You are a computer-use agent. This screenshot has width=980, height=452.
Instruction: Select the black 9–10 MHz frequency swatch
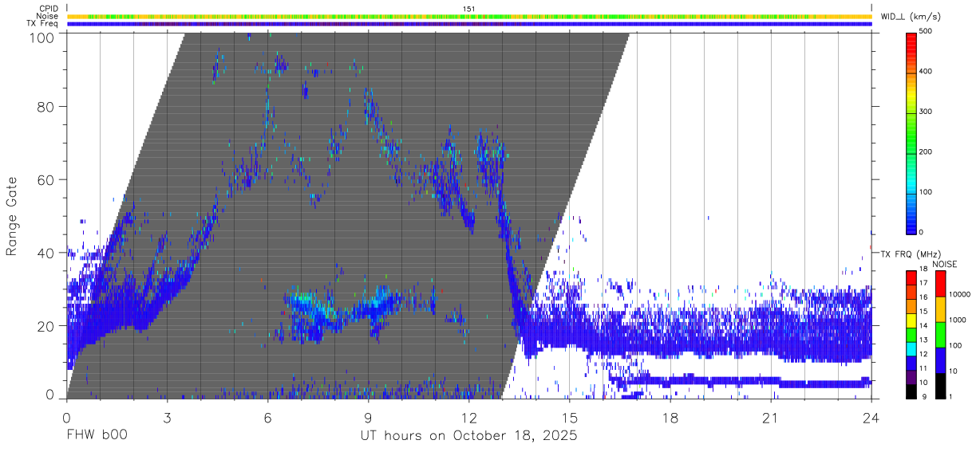pyautogui.click(x=911, y=391)
